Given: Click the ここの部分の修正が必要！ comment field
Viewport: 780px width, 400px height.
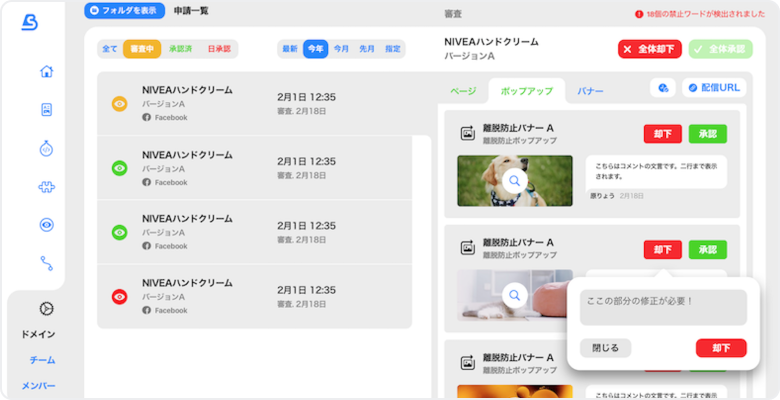Looking at the screenshot, I should pyautogui.click(x=663, y=307).
